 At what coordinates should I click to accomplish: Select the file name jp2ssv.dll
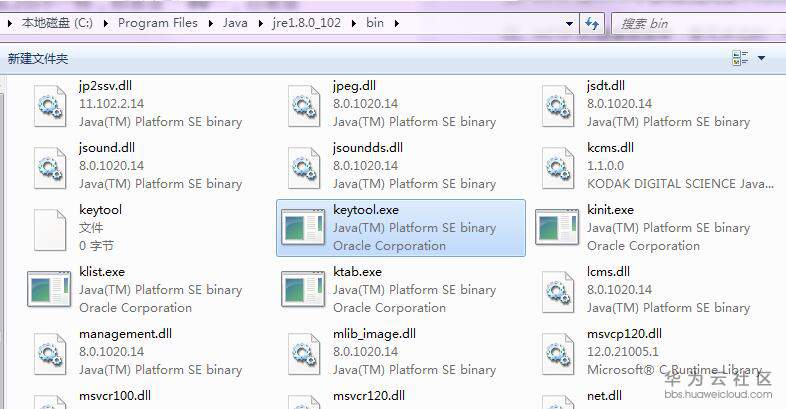tap(105, 86)
